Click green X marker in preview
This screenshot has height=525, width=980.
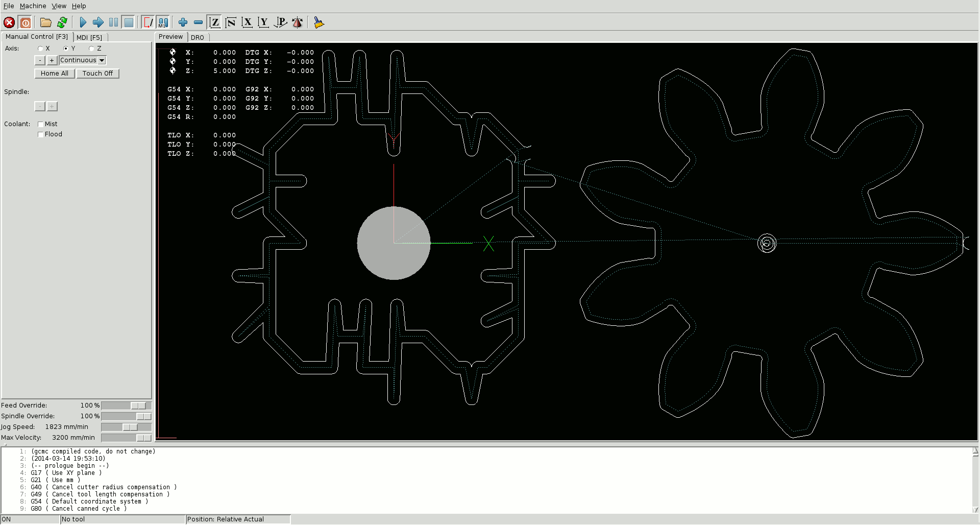(488, 244)
